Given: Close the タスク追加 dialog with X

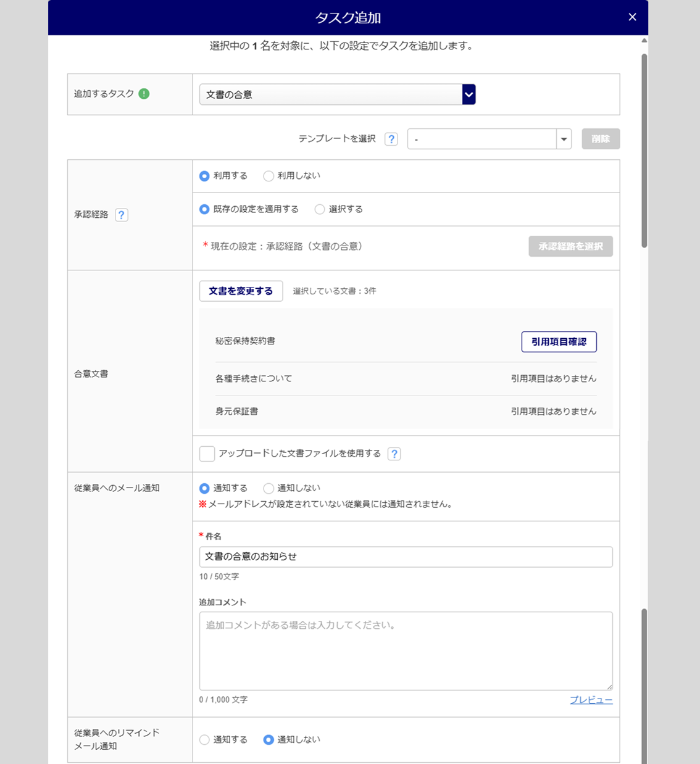Looking at the screenshot, I should click(x=632, y=17).
